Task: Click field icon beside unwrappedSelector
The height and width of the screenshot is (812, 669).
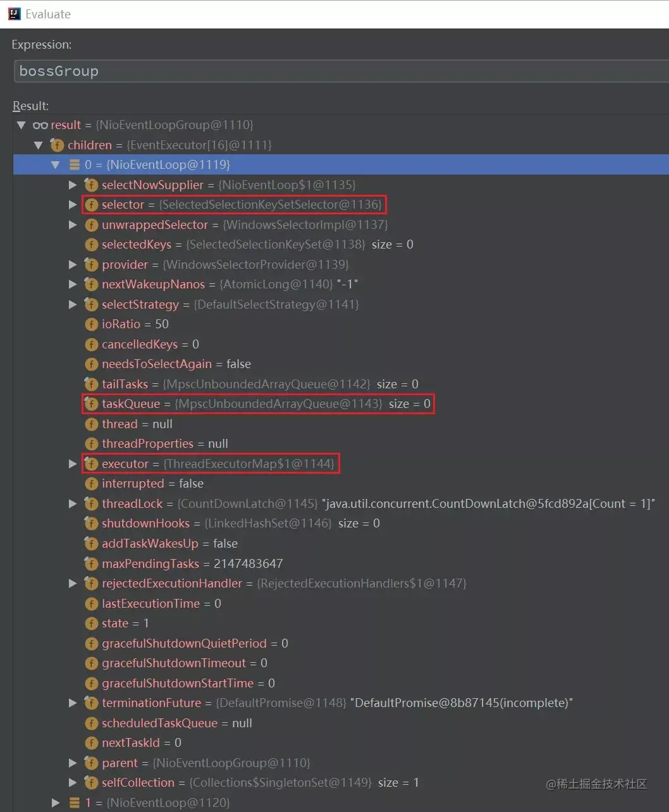Action: pyautogui.click(x=91, y=225)
